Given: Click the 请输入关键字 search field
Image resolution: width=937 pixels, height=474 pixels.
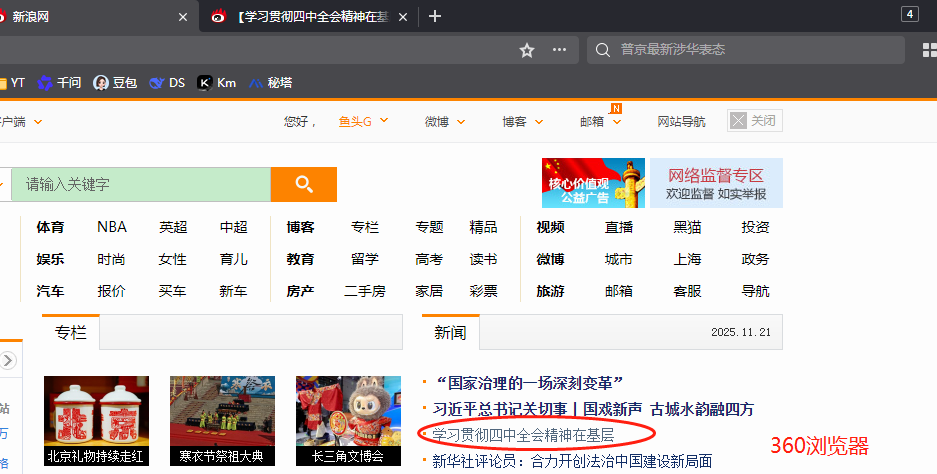Looking at the screenshot, I should (141, 184).
